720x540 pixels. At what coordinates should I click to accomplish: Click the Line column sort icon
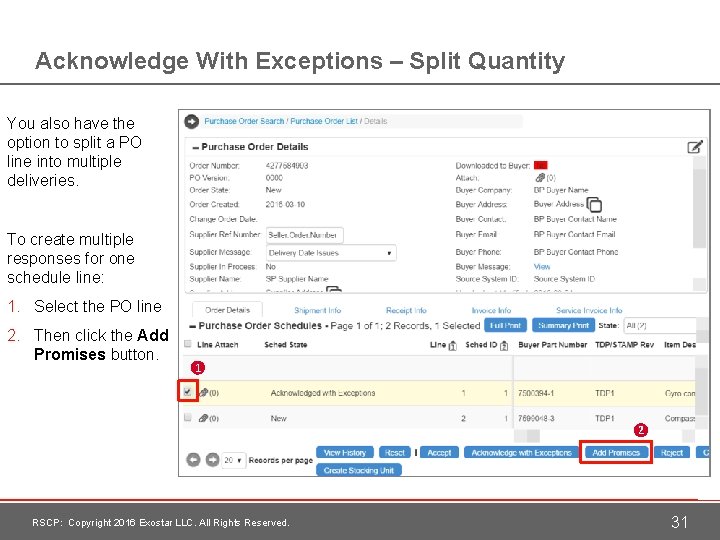(x=452, y=345)
